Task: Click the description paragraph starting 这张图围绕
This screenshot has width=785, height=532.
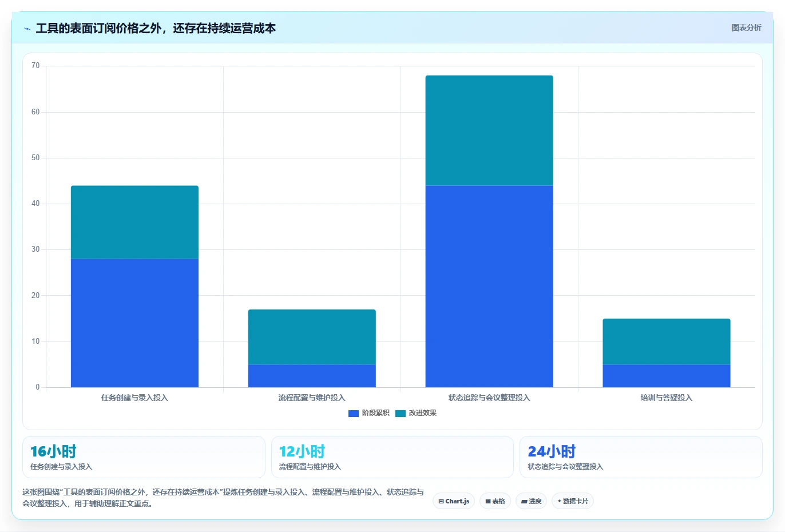Action: [x=223, y=498]
